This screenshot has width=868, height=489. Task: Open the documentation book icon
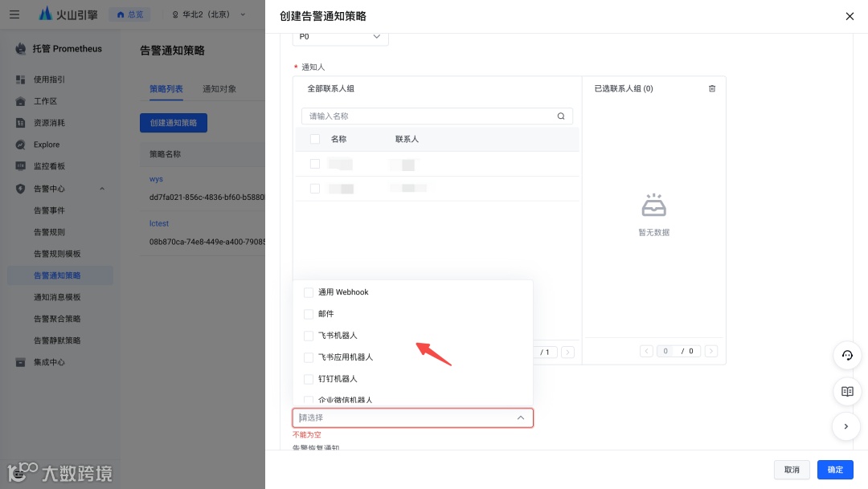tap(847, 391)
